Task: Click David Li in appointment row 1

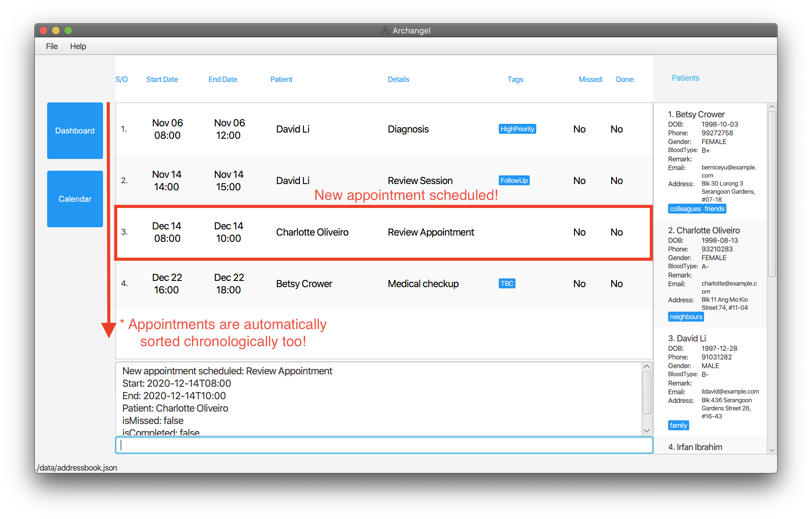Action: (293, 129)
